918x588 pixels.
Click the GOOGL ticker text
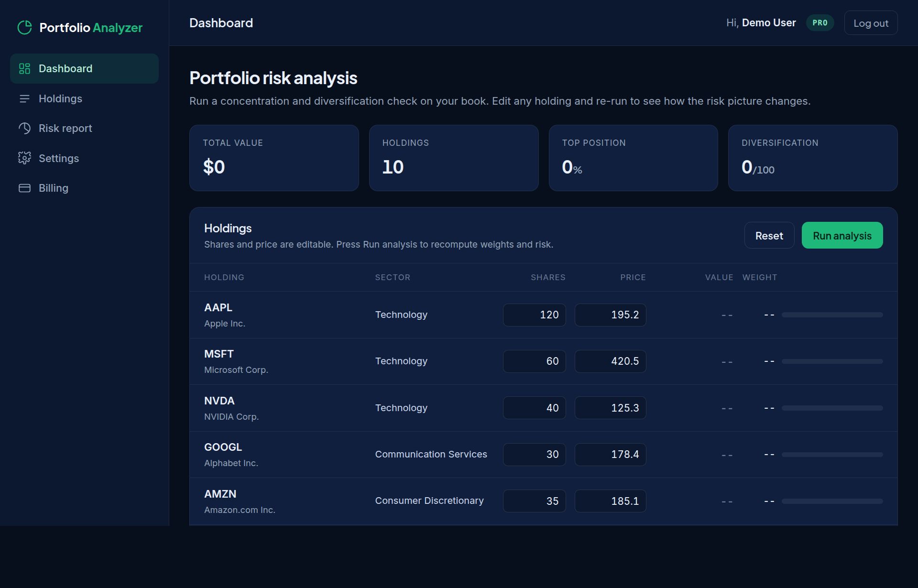point(223,447)
